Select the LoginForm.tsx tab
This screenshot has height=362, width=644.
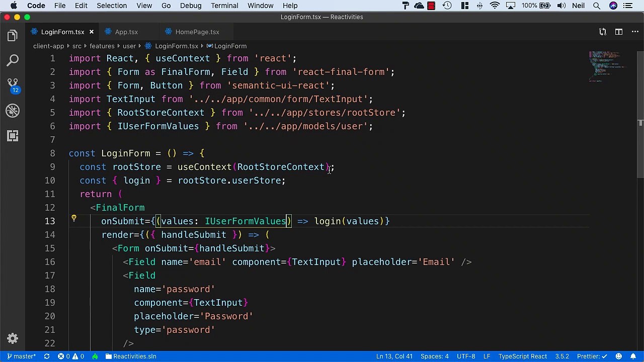62,32
